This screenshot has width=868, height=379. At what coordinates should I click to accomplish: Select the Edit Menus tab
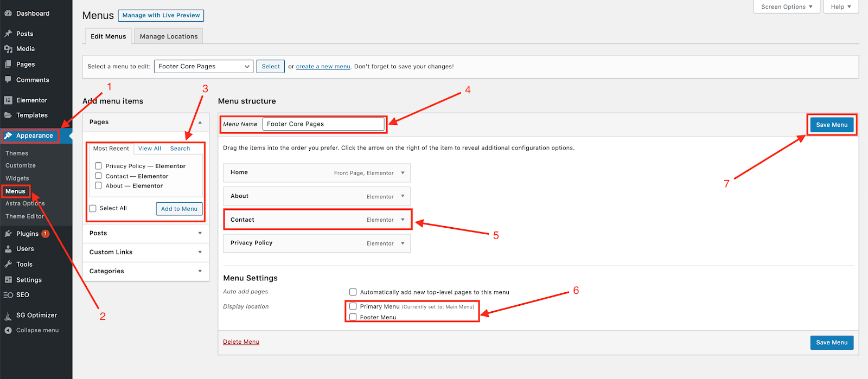[x=108, y=36]
